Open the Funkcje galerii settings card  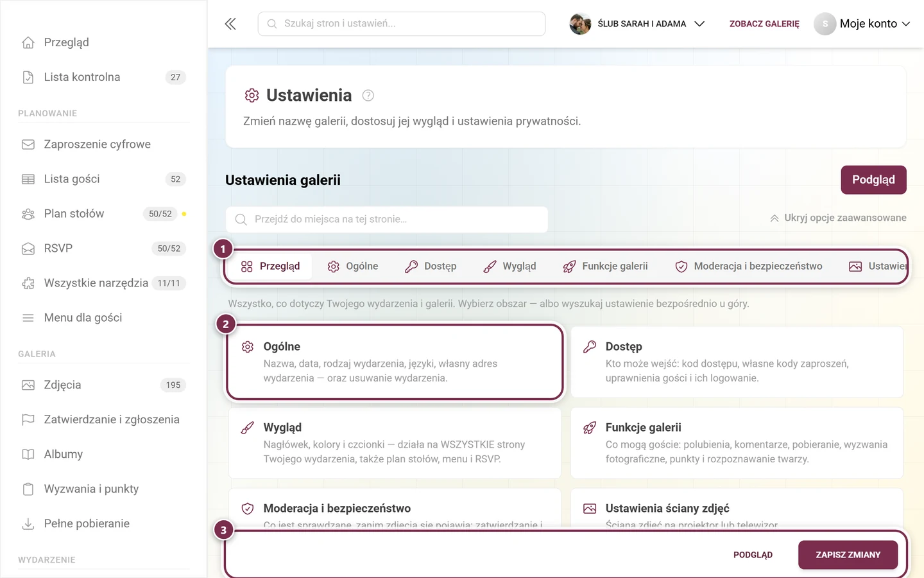point(737,443)
